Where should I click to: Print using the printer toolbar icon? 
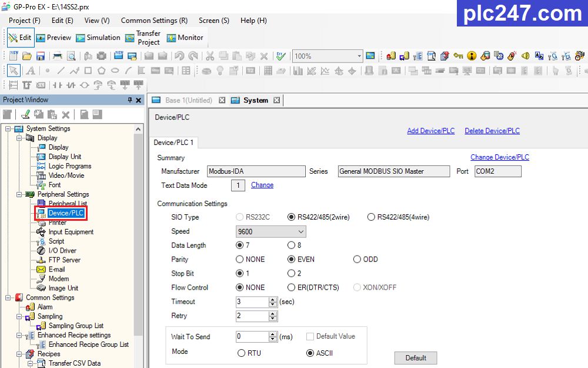tap(58, 56)
